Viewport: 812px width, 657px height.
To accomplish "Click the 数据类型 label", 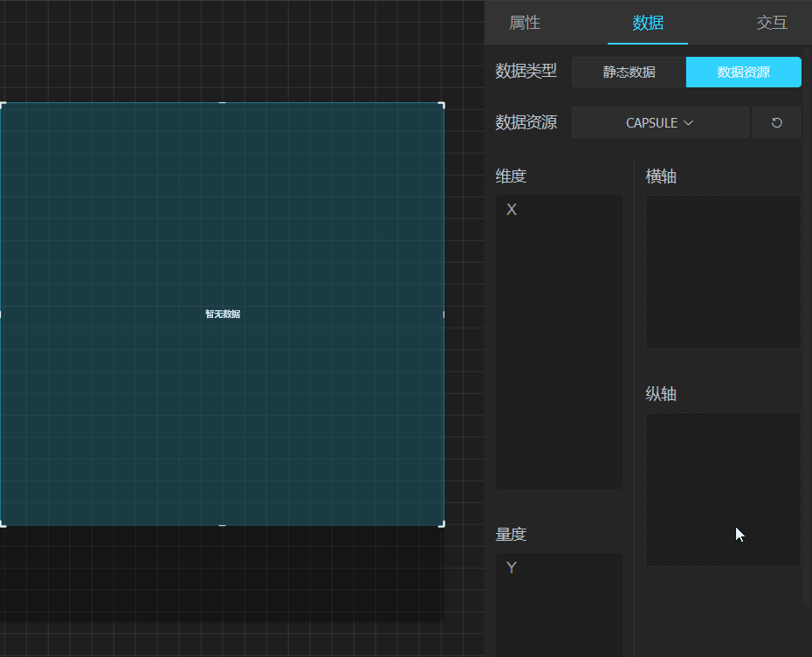I will click(x=526, y=71).
